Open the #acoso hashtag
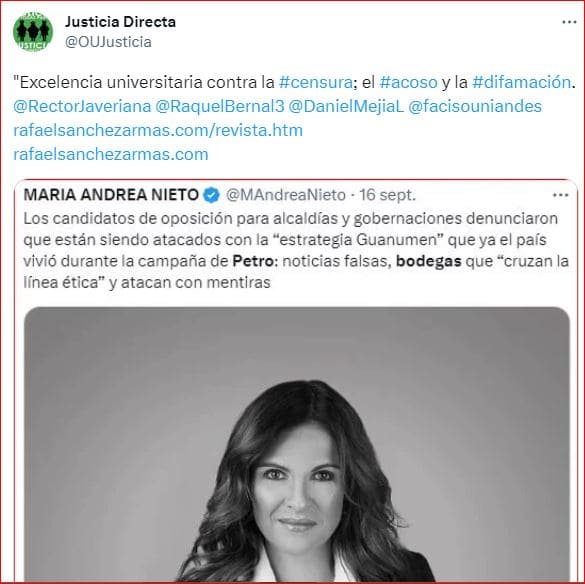 pos(408,82)
